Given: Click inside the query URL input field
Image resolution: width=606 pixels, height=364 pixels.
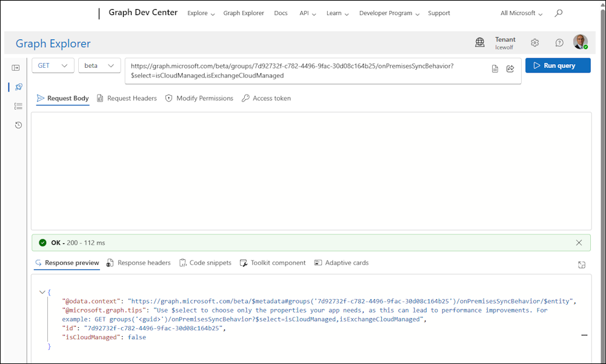Looking at the screenshot, I should (x=303, y=71).
